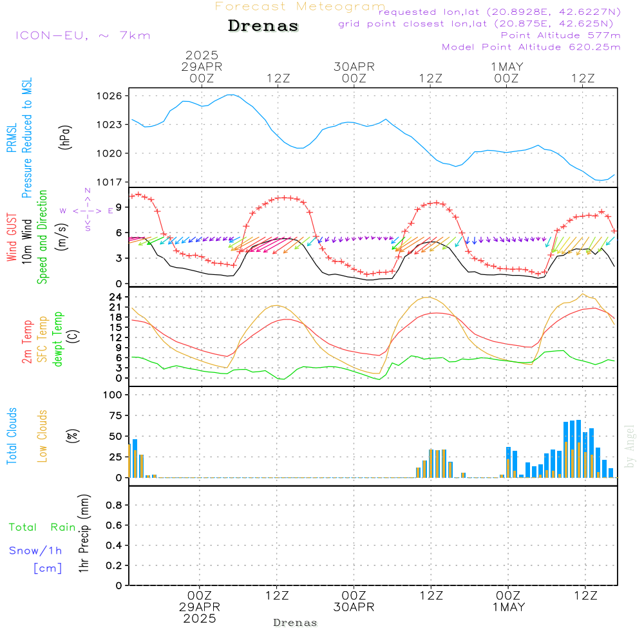Click the '10m Wind' black axis title
This screenshot has width=644, height=644.
(x=26, y=241)
